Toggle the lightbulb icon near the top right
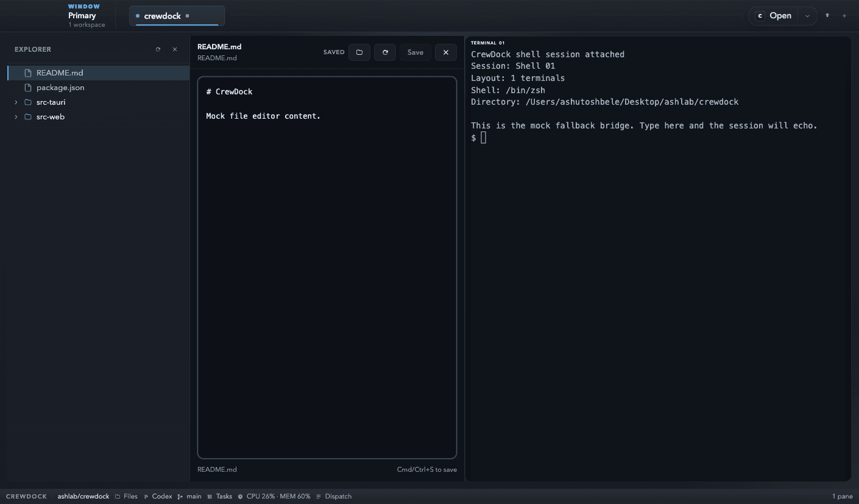This screenshot has width=859, height=504. 827,15
